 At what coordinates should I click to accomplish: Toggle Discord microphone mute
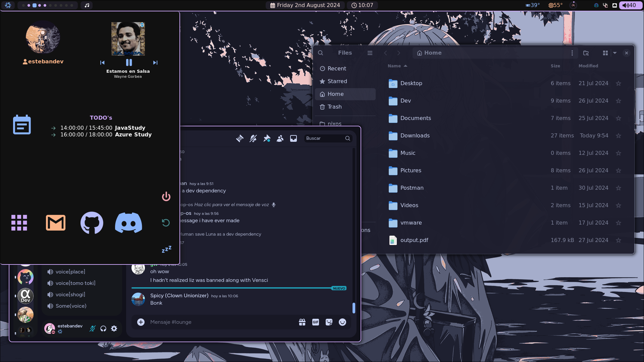pos(93,328)
